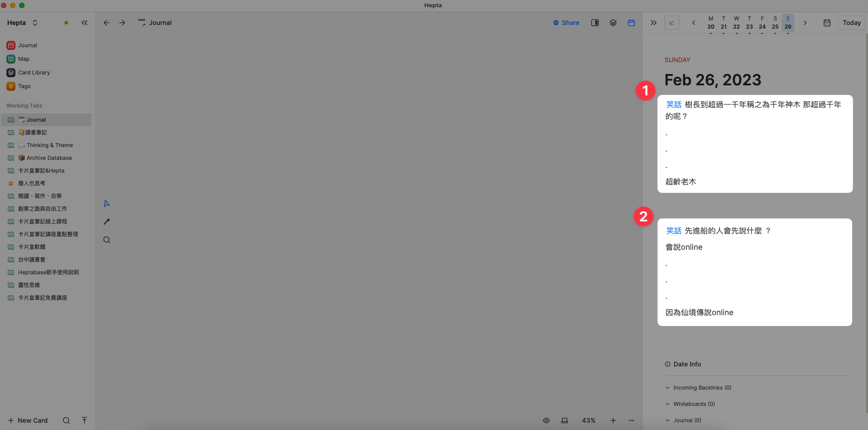The height and width of the screenshot is (430, 868).
Task: Collapse left sidebar with double chevron
Action: pyautogui.click(x=84, y=23)
